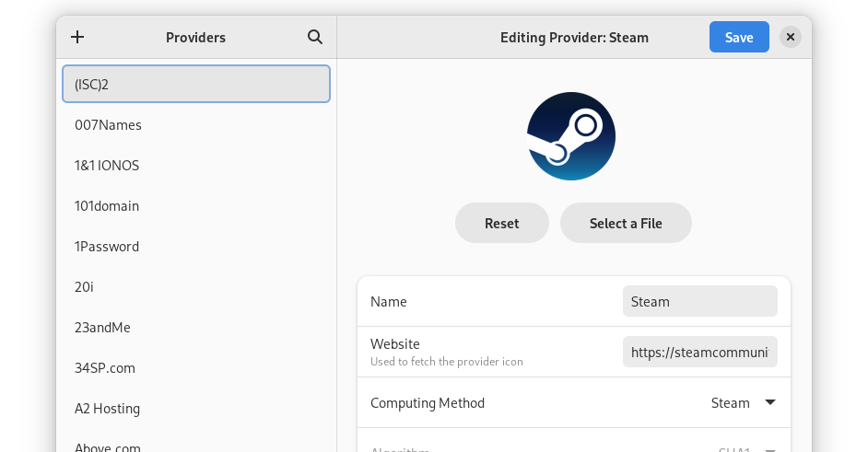Click the Steam logo image
Image resolution: width=868 pixels, height=452 pixels.
571,136
